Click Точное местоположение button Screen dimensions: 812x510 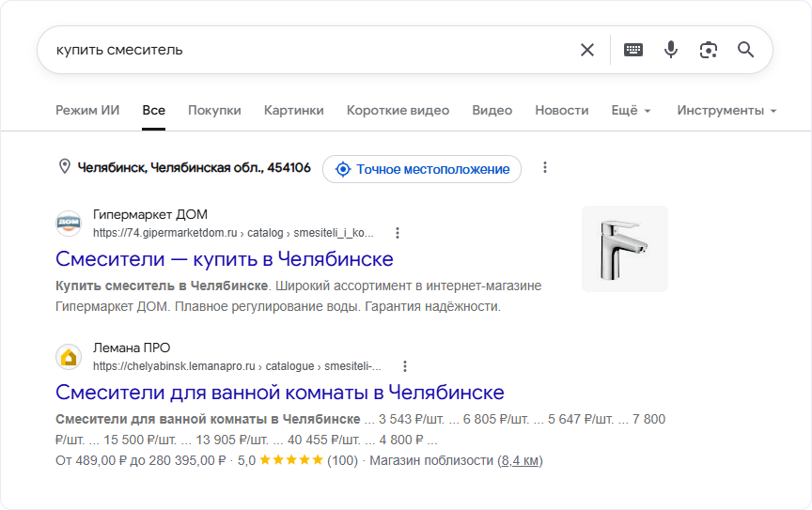click(422, 169)
